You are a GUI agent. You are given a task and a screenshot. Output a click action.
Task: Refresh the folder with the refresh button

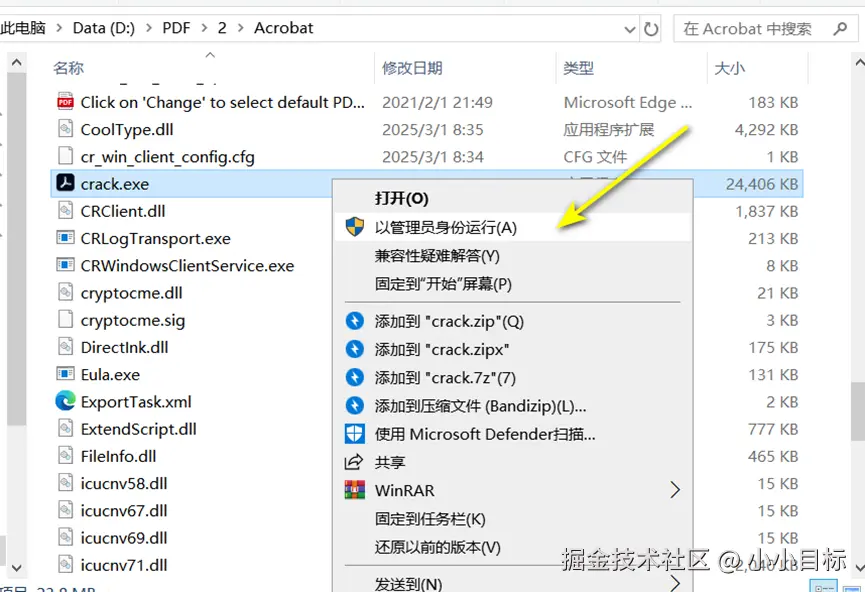point(652,29)
